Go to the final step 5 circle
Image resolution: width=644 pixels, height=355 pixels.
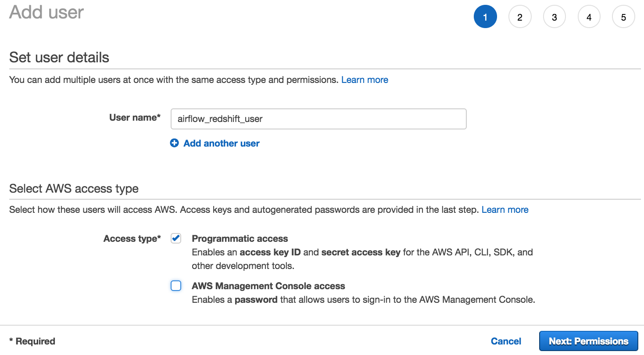[x=623, y=16]
